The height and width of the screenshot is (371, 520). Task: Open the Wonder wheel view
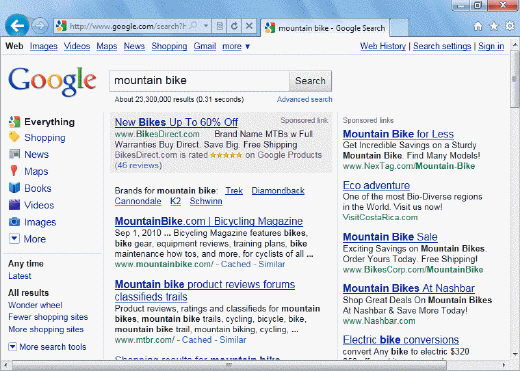[x=35, y=305]
